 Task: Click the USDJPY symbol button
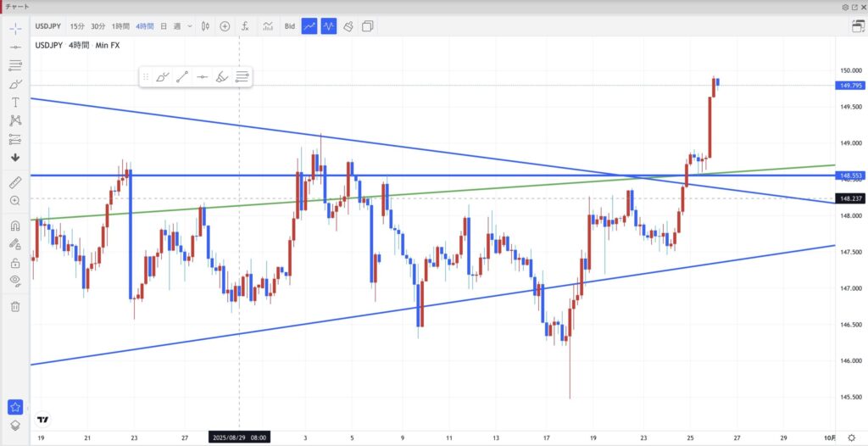coord(47,26)
